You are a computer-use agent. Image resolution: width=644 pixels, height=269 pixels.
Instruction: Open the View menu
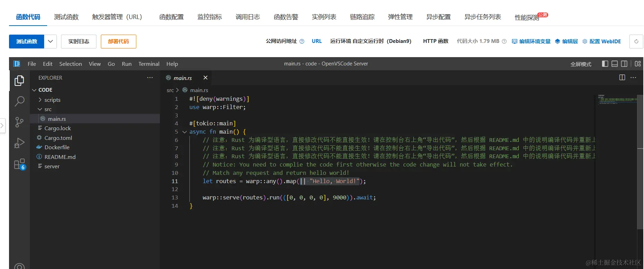click(x=95, y=64)
